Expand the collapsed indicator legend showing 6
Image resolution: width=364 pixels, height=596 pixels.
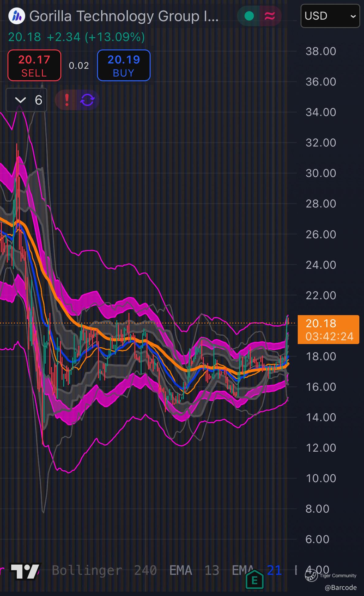click(x=26, y=100)
